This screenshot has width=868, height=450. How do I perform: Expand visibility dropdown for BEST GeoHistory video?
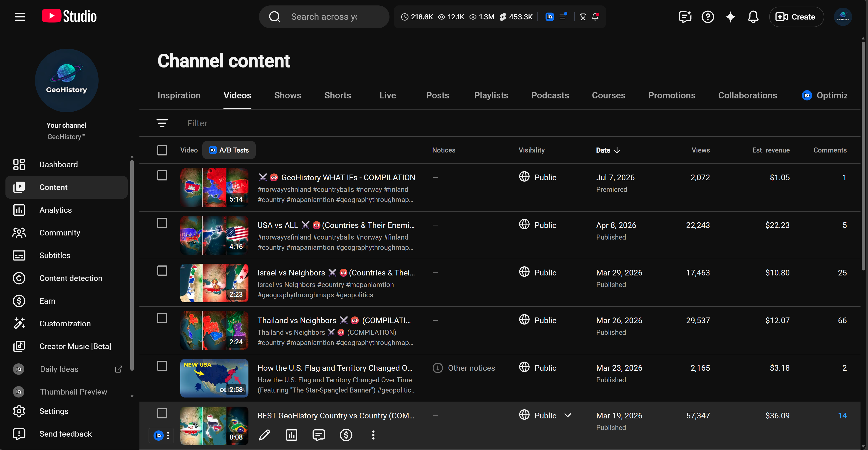tap(568, 415)
